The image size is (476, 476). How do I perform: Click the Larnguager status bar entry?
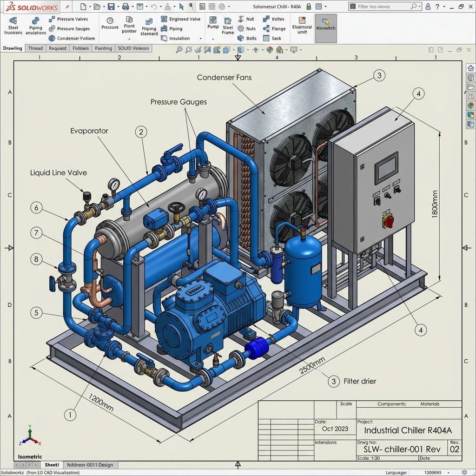point(396,473)
